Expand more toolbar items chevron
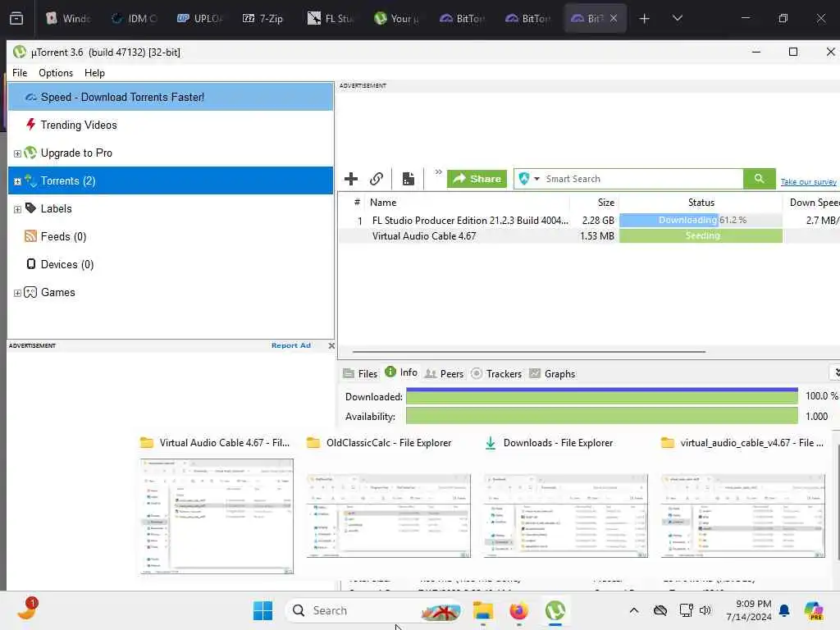840x630 pixels. coord(438,172)
